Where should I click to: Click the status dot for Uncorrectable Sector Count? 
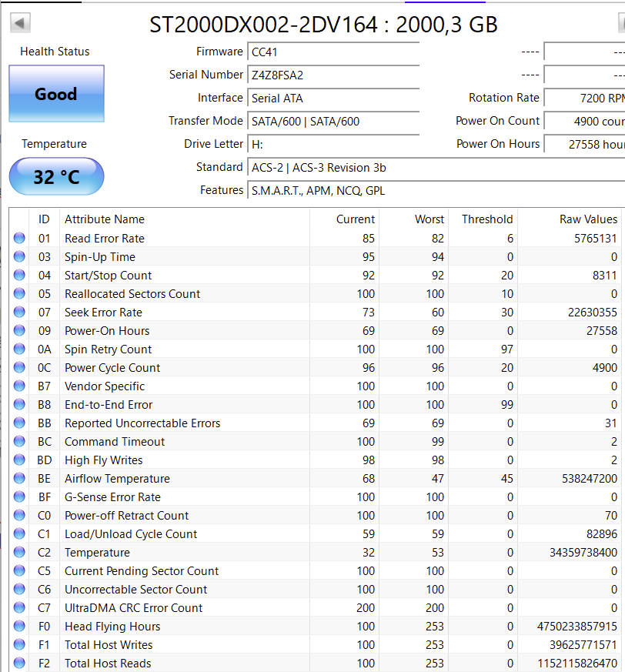click(19, 589)
